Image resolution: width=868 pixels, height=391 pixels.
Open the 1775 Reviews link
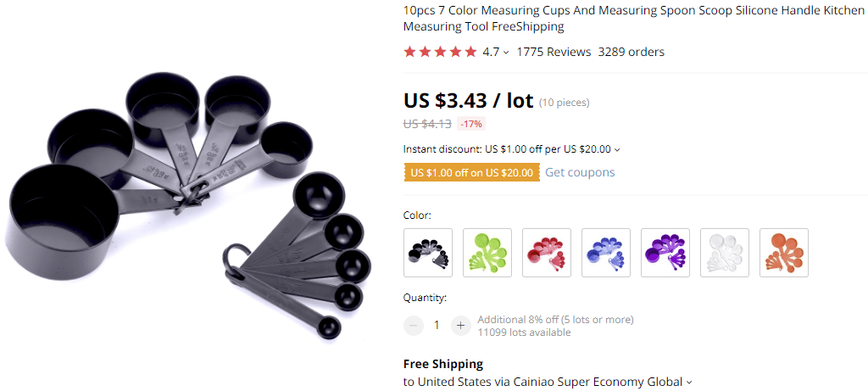[x=554, y=52]
